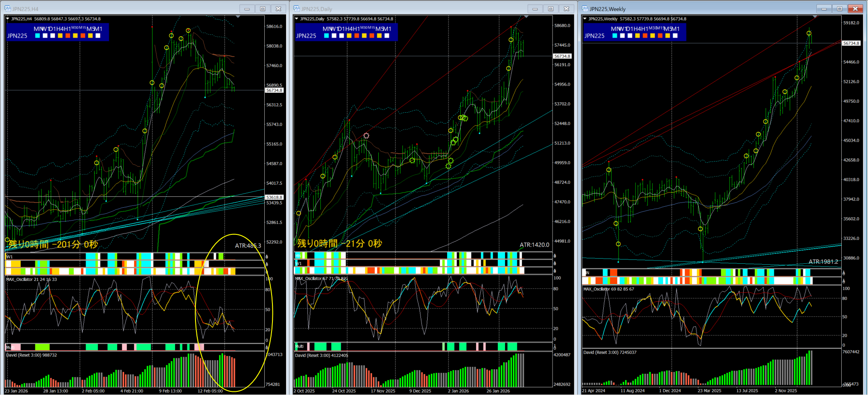Click the cyan MN square in the Daily chart panel
The height and width of the screenshot is (395, 868).
(x=326, y=36)
